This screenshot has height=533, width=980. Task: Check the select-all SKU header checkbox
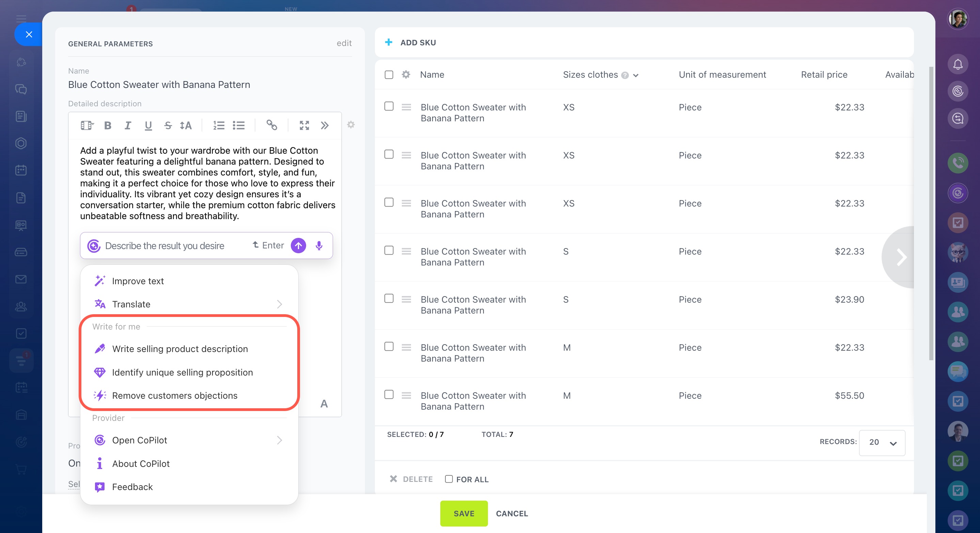pos(389,75)
